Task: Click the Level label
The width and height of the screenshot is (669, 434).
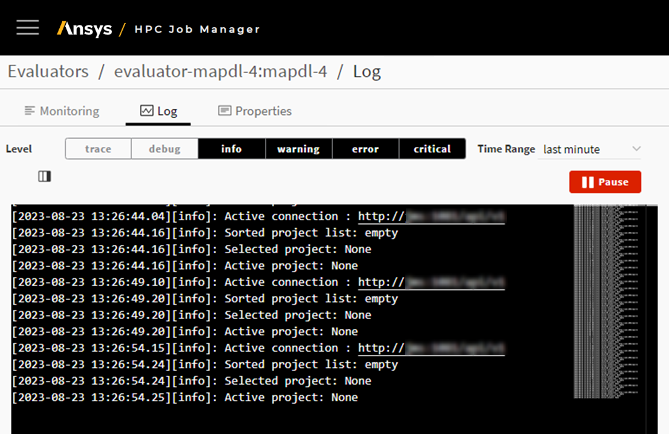Action: (x=19, y=149)
